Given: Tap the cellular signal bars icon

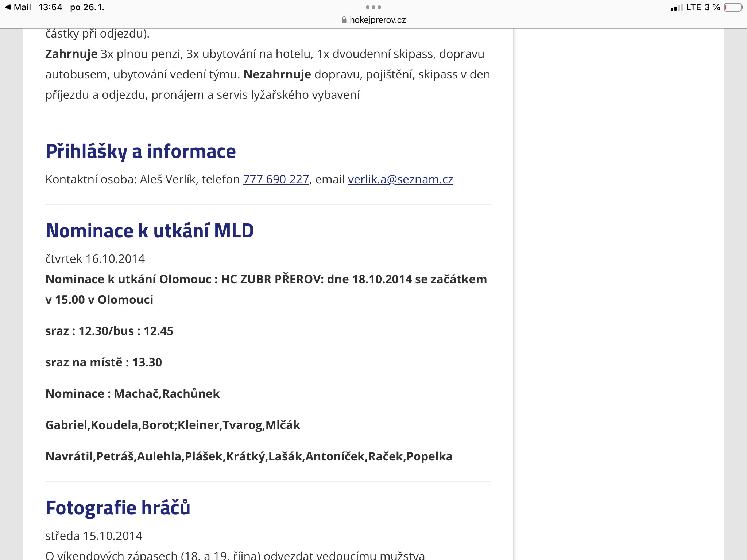Looking at the screenshot, I should click(x=677, y=8).
